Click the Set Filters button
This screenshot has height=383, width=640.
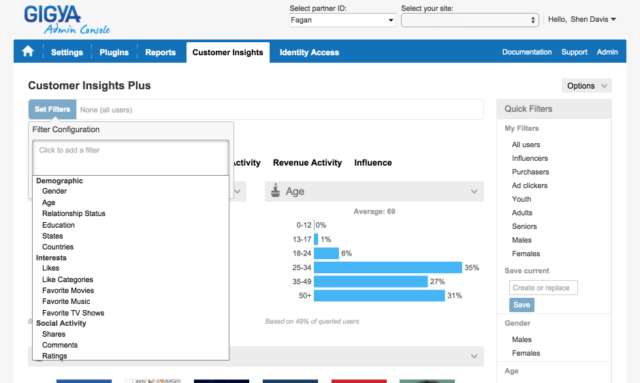[52, 109]
